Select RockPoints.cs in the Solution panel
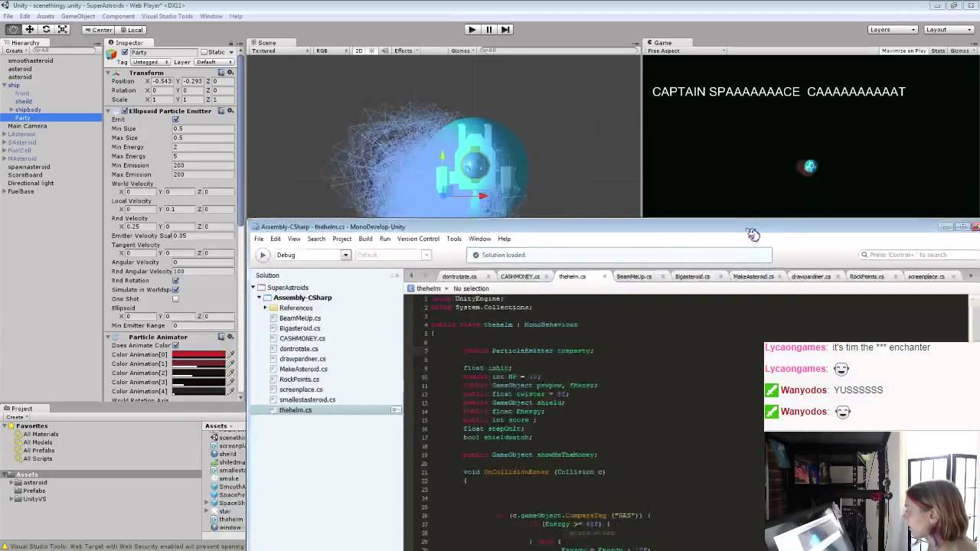The image size is (980, 551). click(299, 380)
